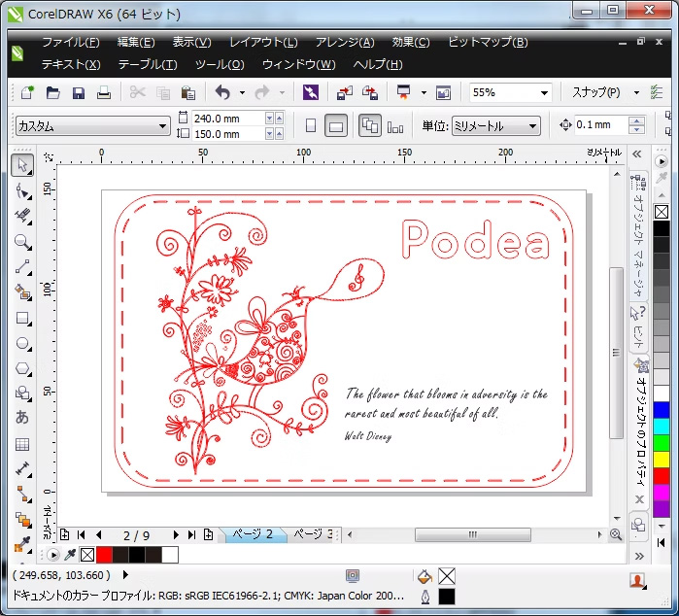Select the Zoom tool magnifier
The height and width of the screenshot is (616, 679).
tap(22, 242)
